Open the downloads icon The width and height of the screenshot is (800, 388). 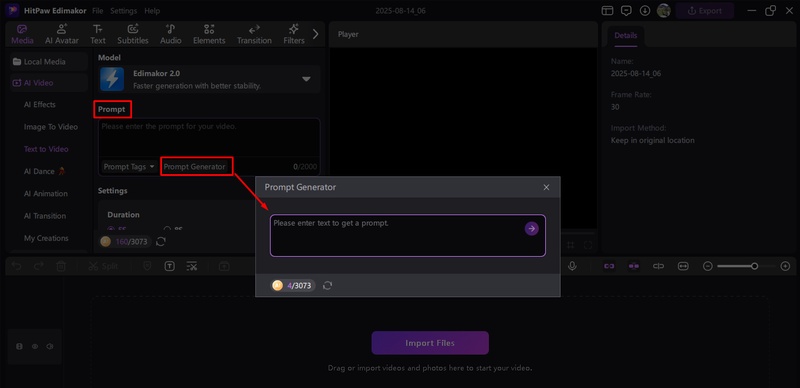point(645,11)
